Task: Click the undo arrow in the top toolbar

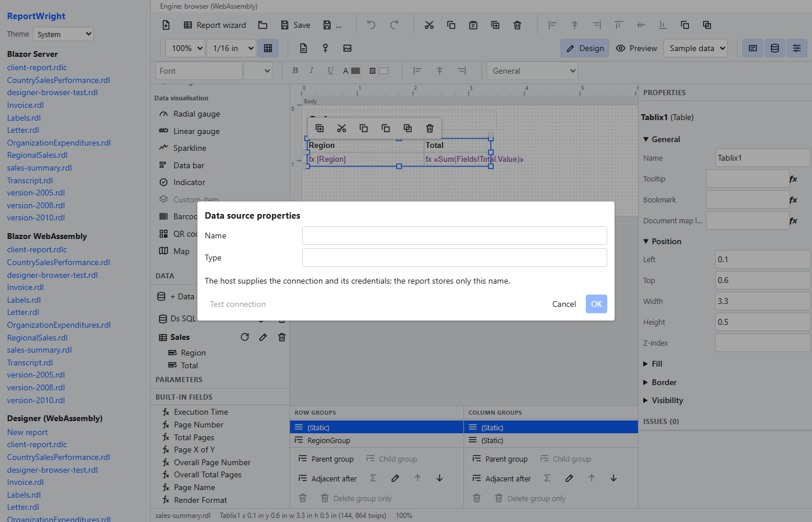Action: (x=371, y=25)
